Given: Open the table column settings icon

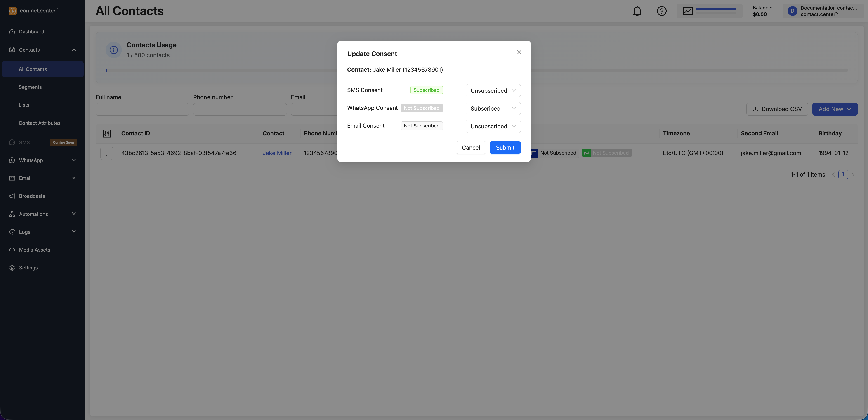Looking at the screenshot, I should [x=107, y=134].
